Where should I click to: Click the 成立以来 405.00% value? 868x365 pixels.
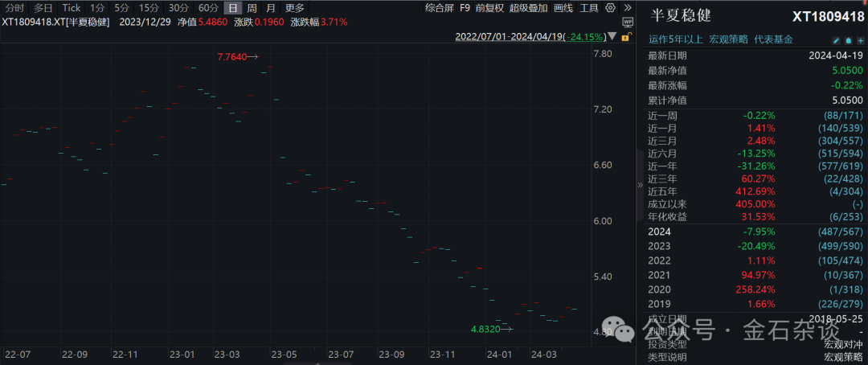[x=755, y=204]
